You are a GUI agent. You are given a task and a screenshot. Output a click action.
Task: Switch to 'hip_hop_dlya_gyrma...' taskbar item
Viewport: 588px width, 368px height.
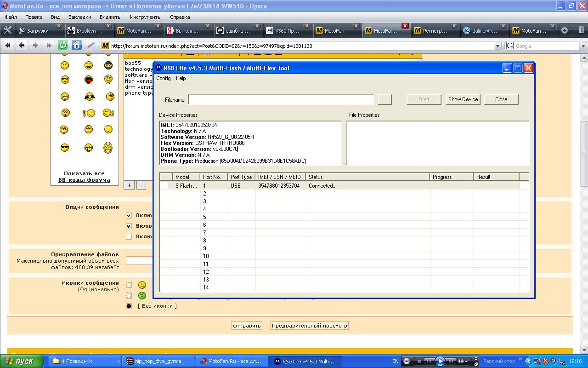(158, 362)
